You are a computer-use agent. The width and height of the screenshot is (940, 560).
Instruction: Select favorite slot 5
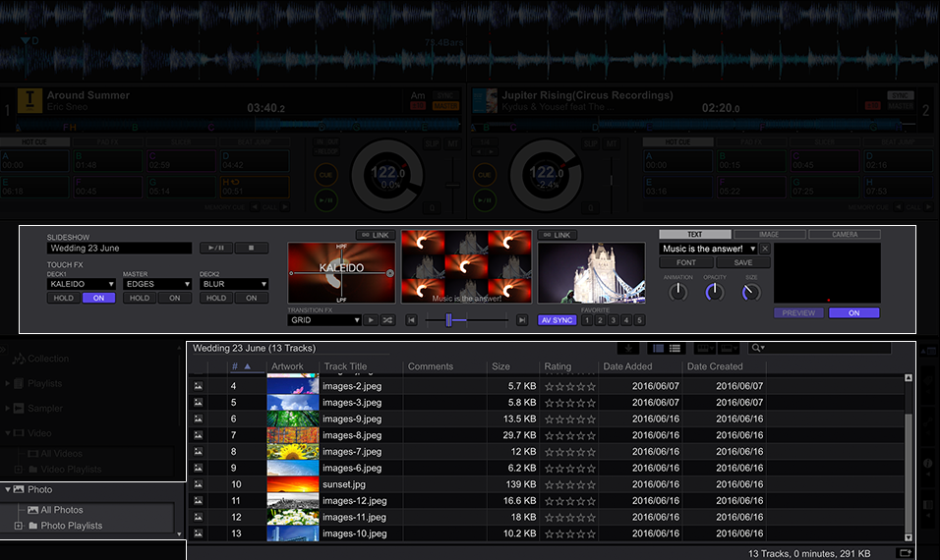[x=640, y=320]
